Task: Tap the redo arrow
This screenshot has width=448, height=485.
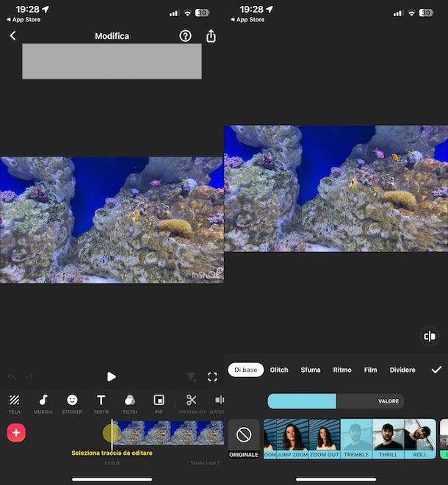Action: click(29, 377)
